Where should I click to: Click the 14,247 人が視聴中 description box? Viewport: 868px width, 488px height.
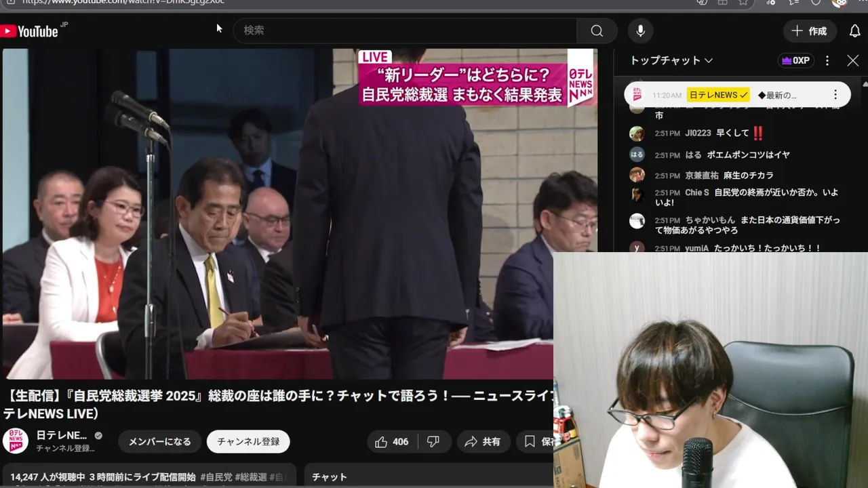(x=149, y=476)
